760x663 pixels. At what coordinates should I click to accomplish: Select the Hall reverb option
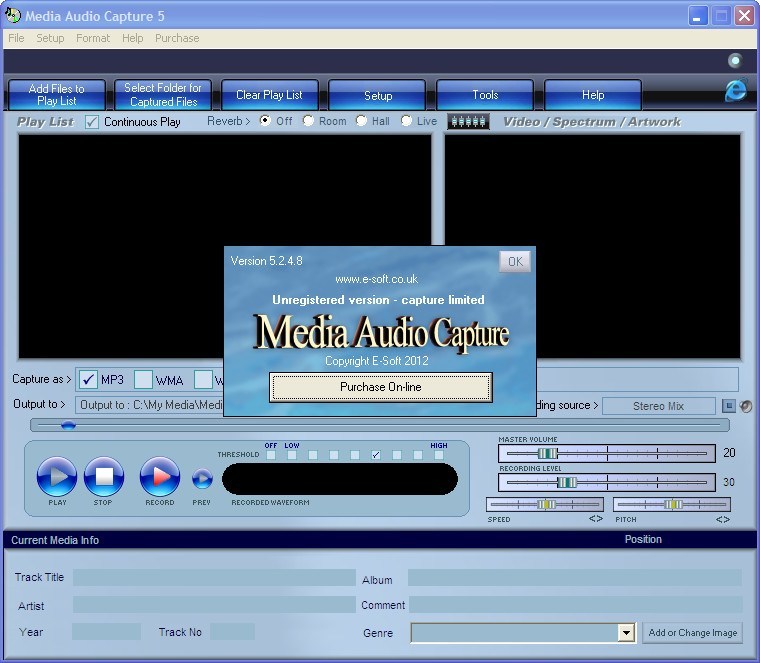(361, 120)
